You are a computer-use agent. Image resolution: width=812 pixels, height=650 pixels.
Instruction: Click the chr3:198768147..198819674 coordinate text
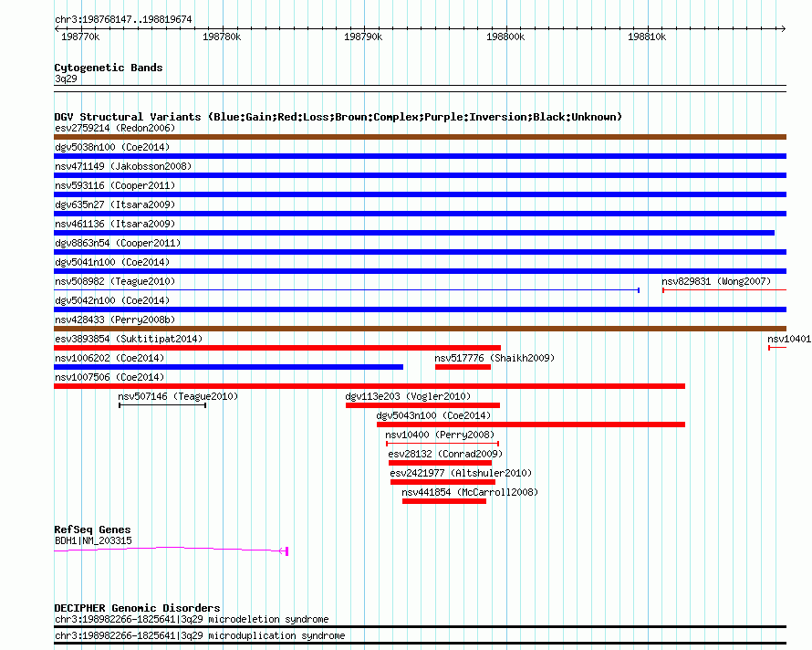click(x=123, y=19)
